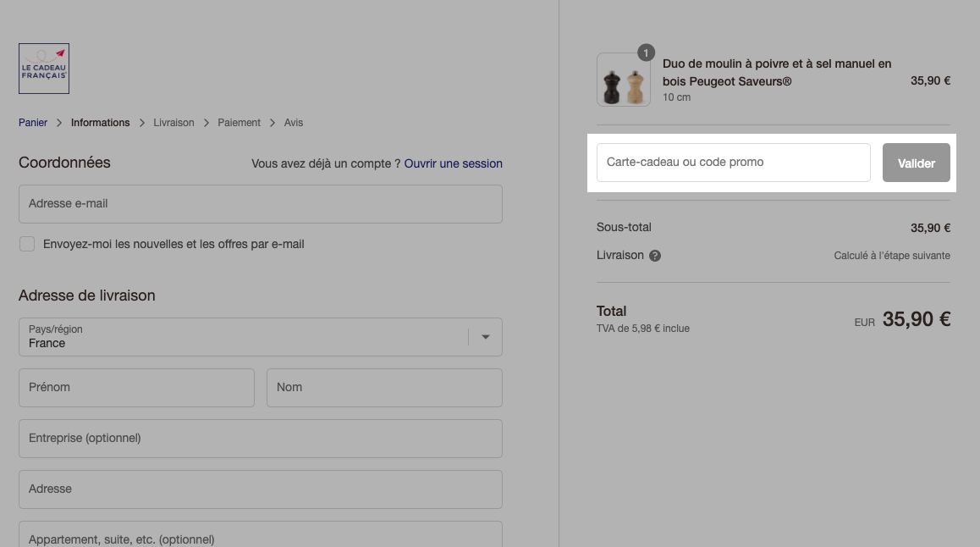
Task: Focus the Adresse e-mail field
Action: point(261,204)
